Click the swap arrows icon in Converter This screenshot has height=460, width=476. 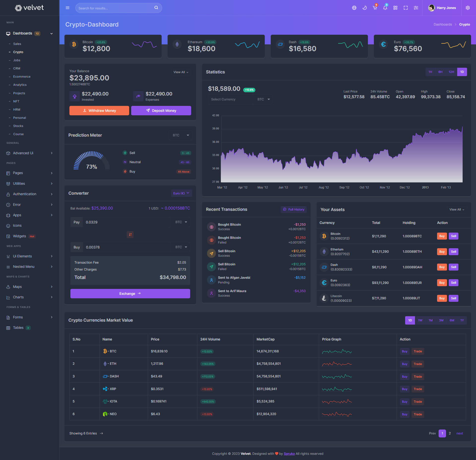pyautogui.click(x=130, y=235)
